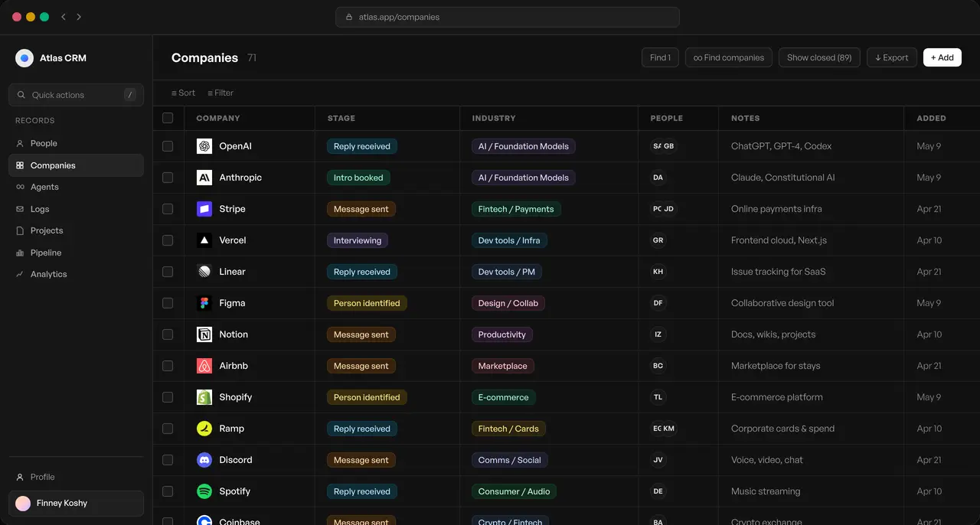Click the Profile person icon
This screenshot has height=525, width=980.
pos(20,477)
